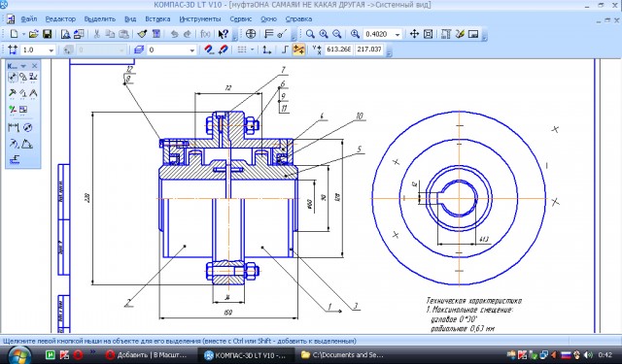Image resolution: width=622 pixels, height=364 pixels.
Task: Expand the zoom scale 0.4020 dropdown
Action: [x=397, y=35]
